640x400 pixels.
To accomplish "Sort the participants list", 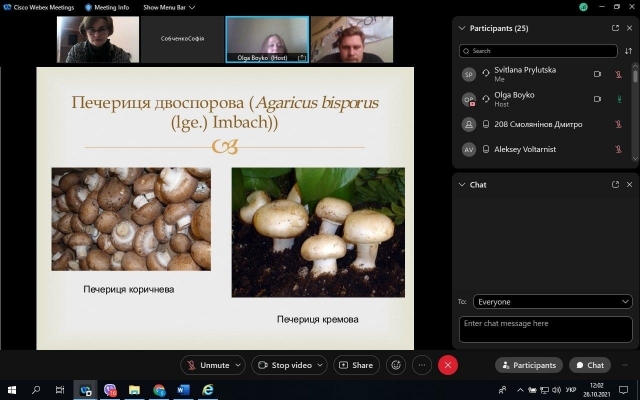I will coord(628,50).
